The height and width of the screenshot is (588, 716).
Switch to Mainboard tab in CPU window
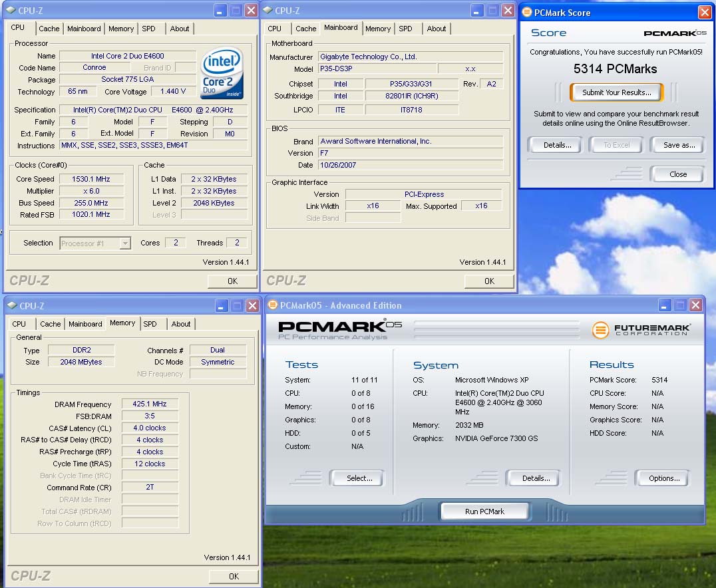coord(84,29)
